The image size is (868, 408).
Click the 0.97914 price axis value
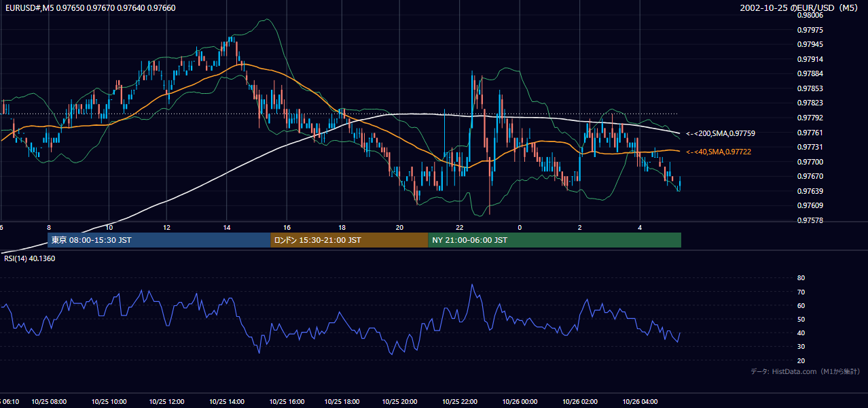(x=810, y=59)
